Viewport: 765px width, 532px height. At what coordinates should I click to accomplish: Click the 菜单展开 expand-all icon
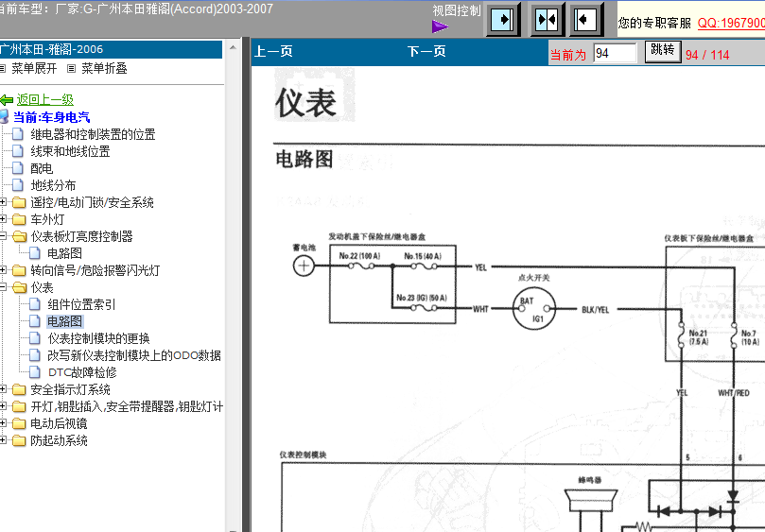click(x=3, y=69)
